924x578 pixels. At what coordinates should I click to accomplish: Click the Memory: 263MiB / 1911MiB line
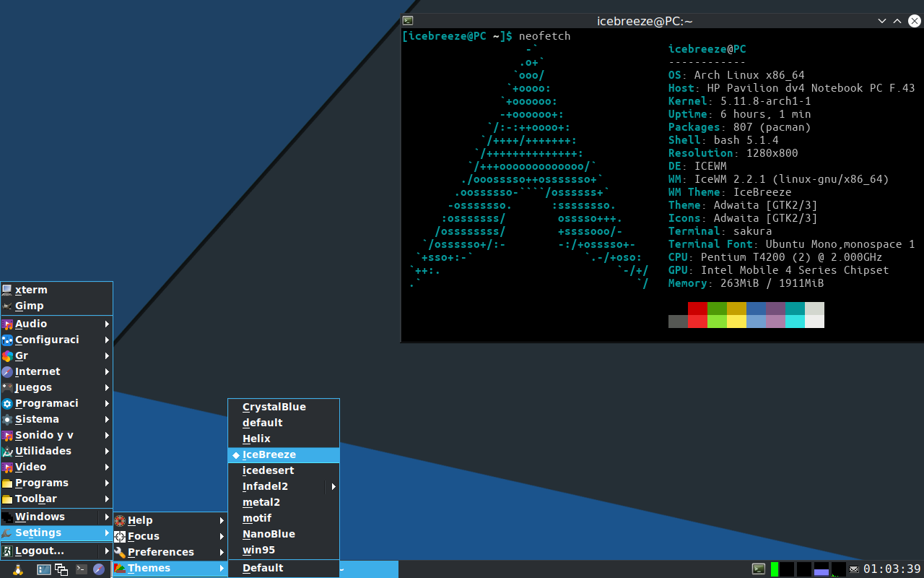(746, 283)
